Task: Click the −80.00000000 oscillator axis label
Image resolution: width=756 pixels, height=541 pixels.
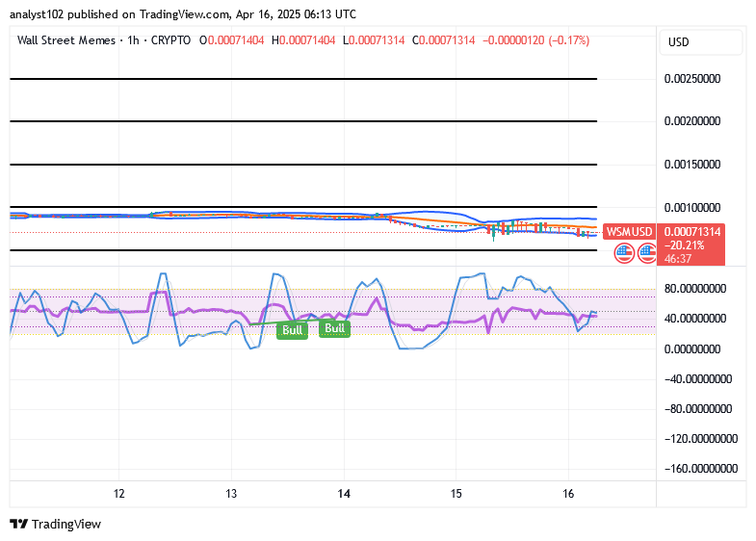Action: coord(698,409)
